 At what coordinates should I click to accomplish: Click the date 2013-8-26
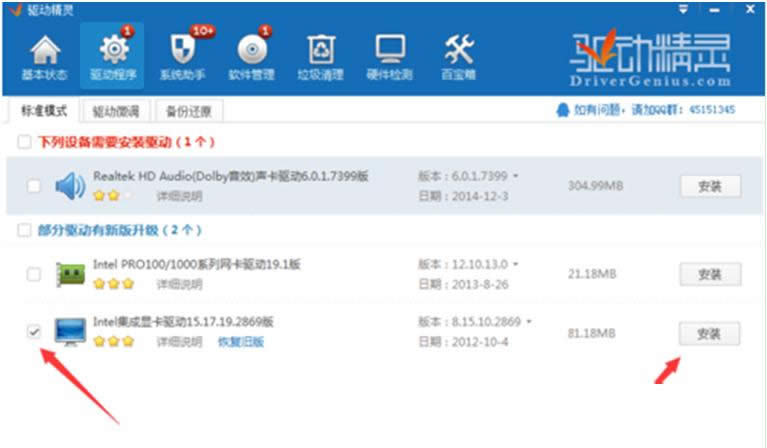pos(480,284)
